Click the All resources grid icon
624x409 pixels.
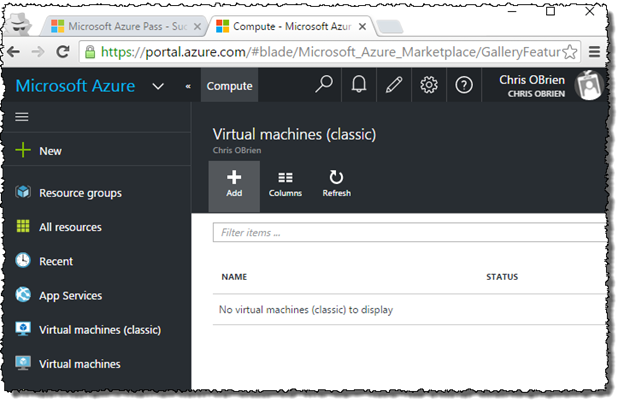23,226
